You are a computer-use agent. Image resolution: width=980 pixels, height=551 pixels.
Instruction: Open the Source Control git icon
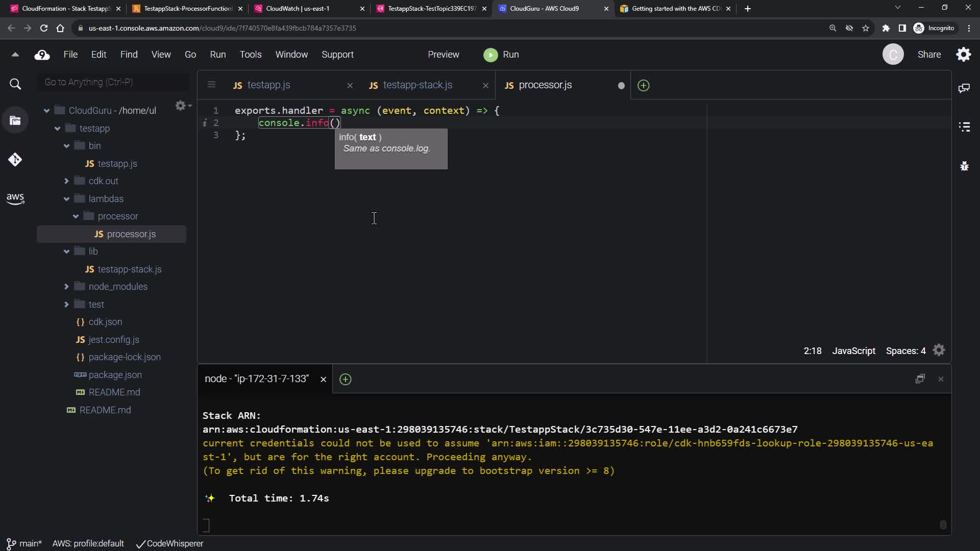[x=15, y=160]
